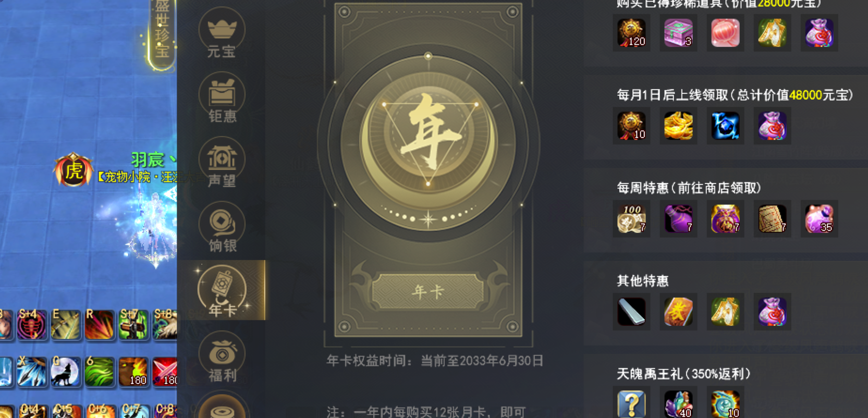Inspect the purple chest with count 3
The width and height of the screenshot is (868, 418).
click(678, 33)
